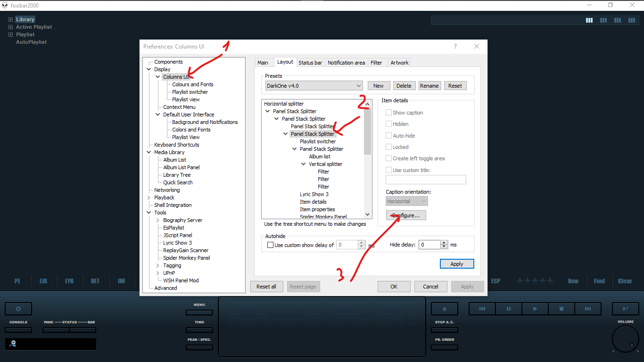Click the help question mark in Preferences dialog
This screenshot has height=362, width=644.
455,46
